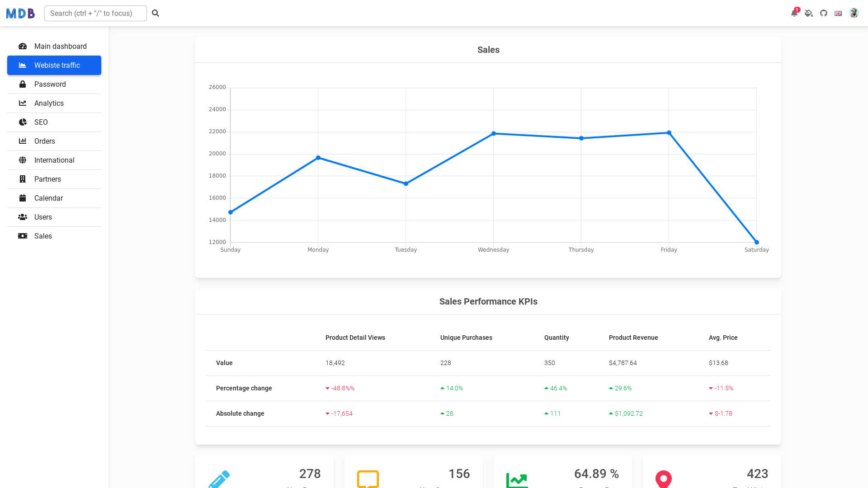Click the SEO sidebar icon
This screenshot has width=868, height=488.
(23, 122)
